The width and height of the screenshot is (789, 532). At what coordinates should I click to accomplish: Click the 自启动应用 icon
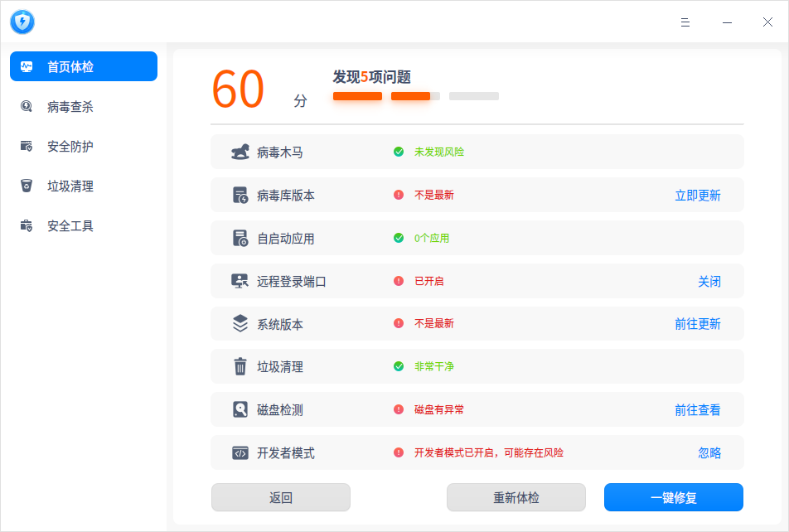point(240,238)
